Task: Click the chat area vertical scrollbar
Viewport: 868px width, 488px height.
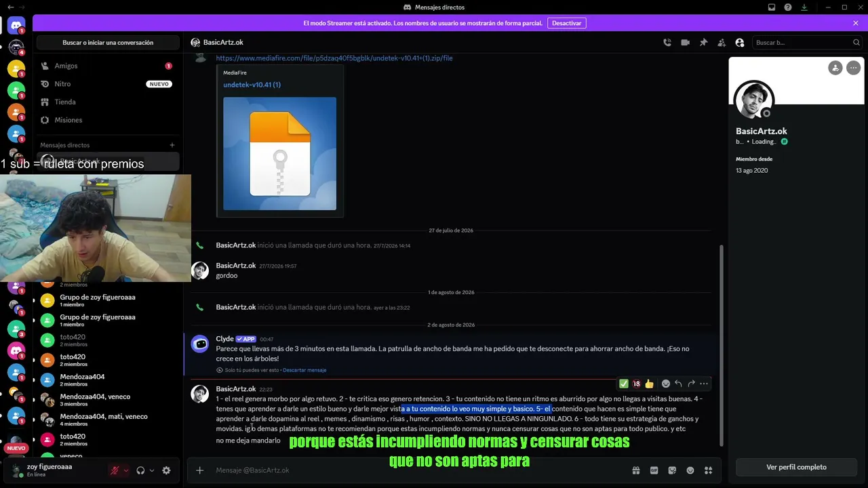Action: [x=721, y=346]
